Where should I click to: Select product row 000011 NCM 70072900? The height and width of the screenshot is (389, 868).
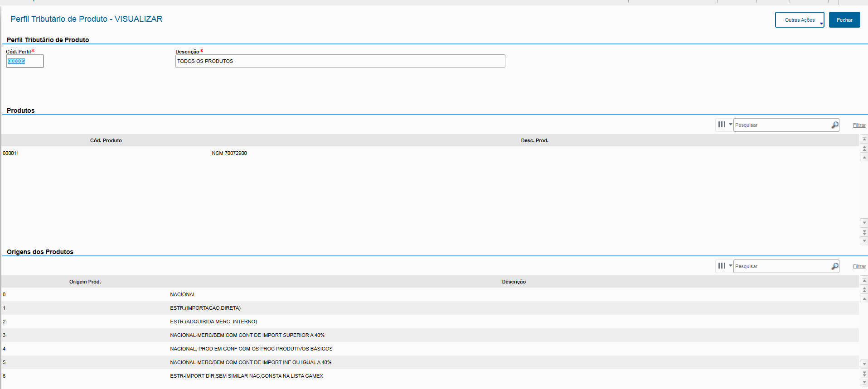point(229,153)
